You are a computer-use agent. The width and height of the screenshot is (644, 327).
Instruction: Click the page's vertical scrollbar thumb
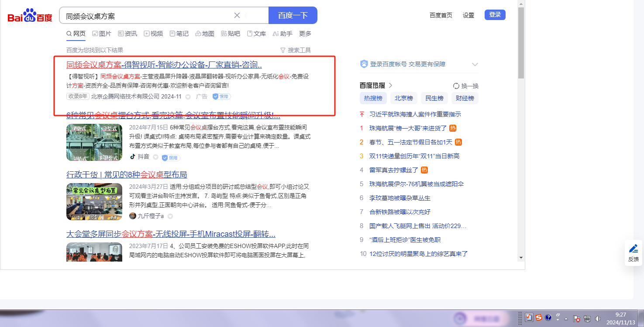click(521, 44)
